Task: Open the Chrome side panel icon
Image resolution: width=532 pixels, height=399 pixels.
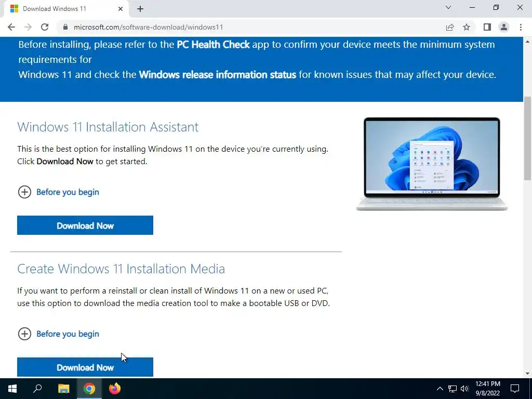Action: coord(487,27)
